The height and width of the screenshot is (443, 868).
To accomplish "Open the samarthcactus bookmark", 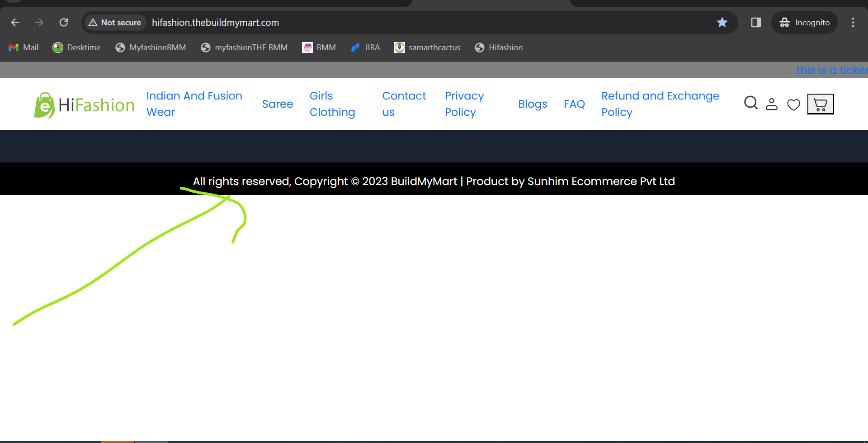I will tap(427, 48).
